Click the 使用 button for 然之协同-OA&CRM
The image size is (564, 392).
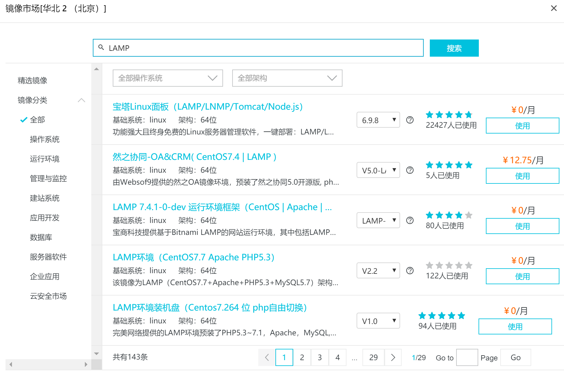pos(522,176)
